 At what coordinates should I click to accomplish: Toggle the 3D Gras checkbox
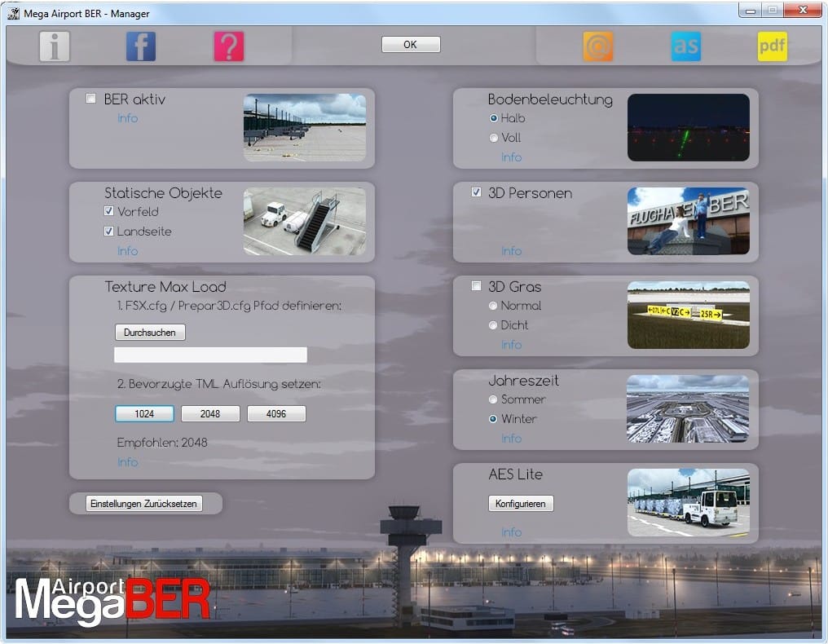pyautogui.click(x=477, y=286)
